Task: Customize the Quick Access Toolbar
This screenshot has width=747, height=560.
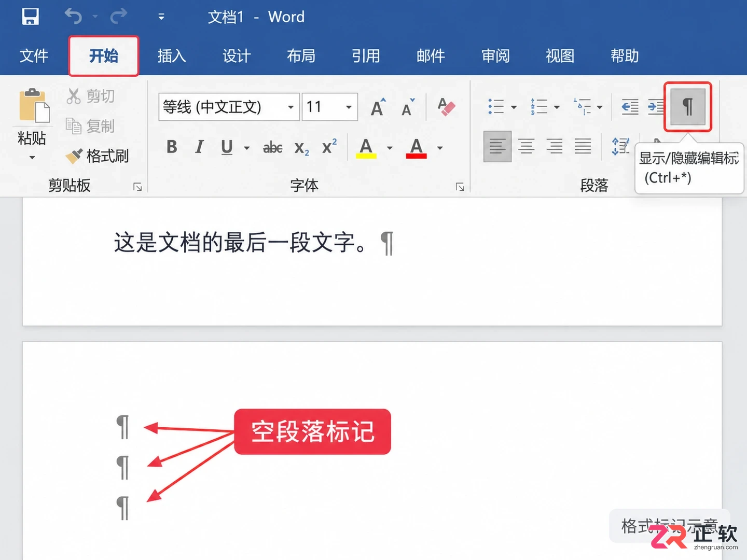Action: (161, 17)
